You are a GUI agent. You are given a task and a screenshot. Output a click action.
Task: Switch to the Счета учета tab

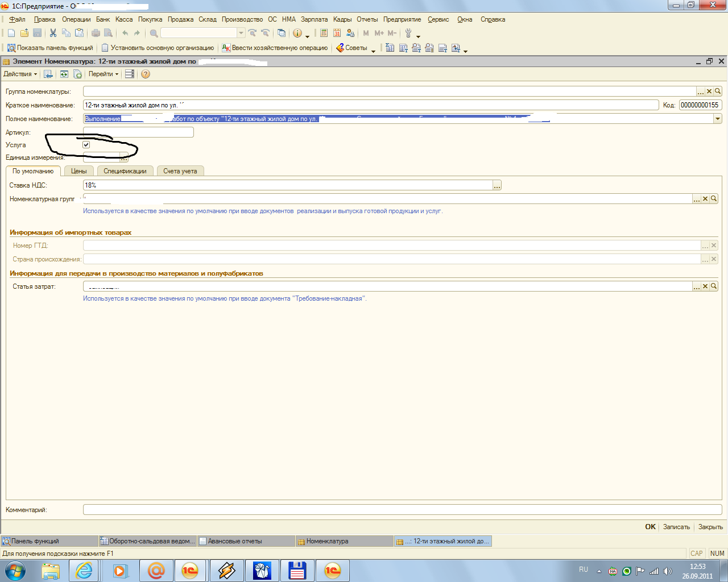[180, 171]
